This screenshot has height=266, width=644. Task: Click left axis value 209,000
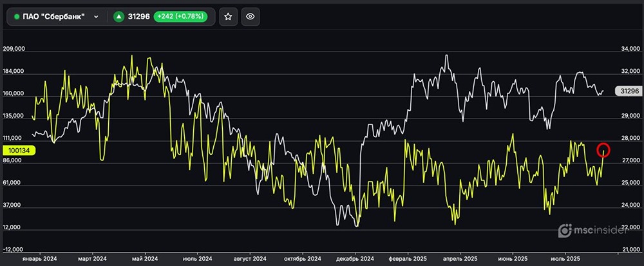[14, 48]
